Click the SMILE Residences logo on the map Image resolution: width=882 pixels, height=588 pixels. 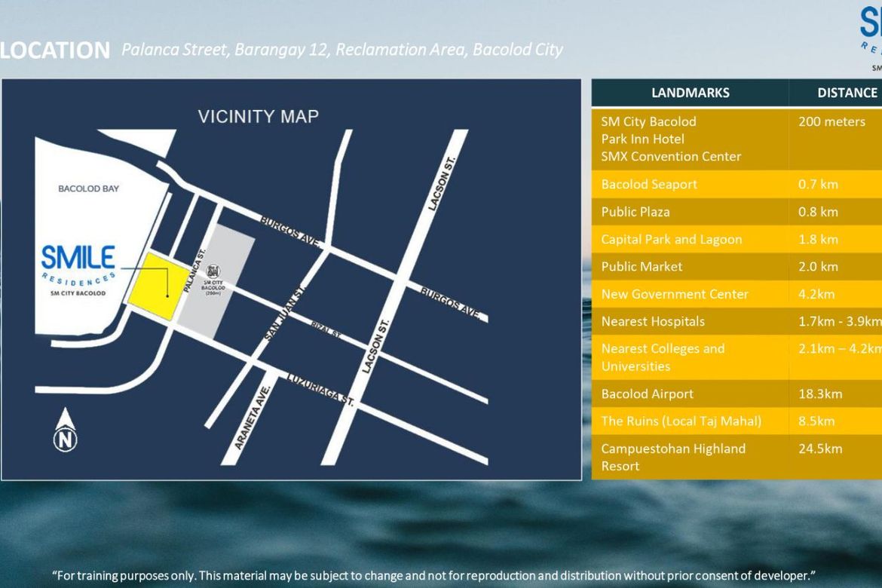78,270
